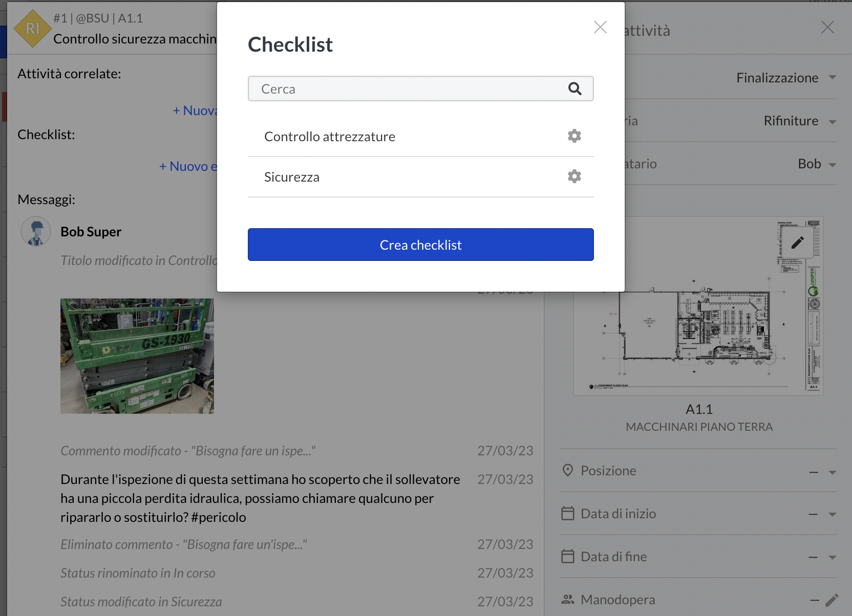This screenshot has height=616, width=852.
Task: Close the activity details panel
Action: point(827,27)
